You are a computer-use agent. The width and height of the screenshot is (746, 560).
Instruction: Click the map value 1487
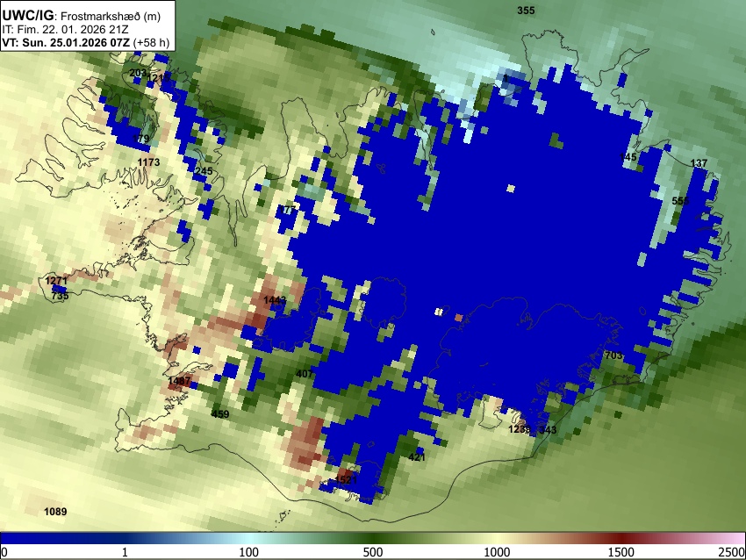tap(179, 381)
